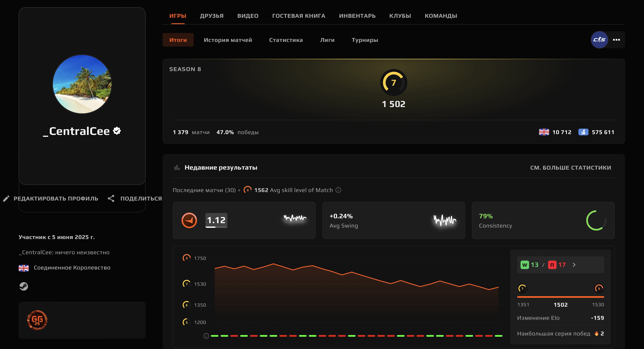Switch to the КЛУБЫ tab
The width and height of the screenshot is (644, 349).
tap(400, 16)
